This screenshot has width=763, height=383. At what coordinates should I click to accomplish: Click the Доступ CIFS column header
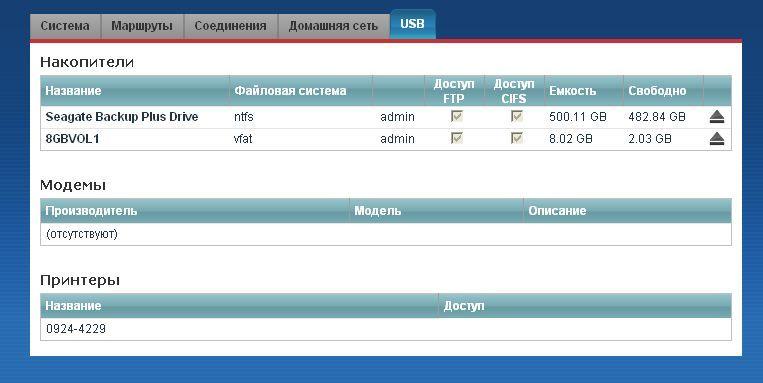[514, 91]
